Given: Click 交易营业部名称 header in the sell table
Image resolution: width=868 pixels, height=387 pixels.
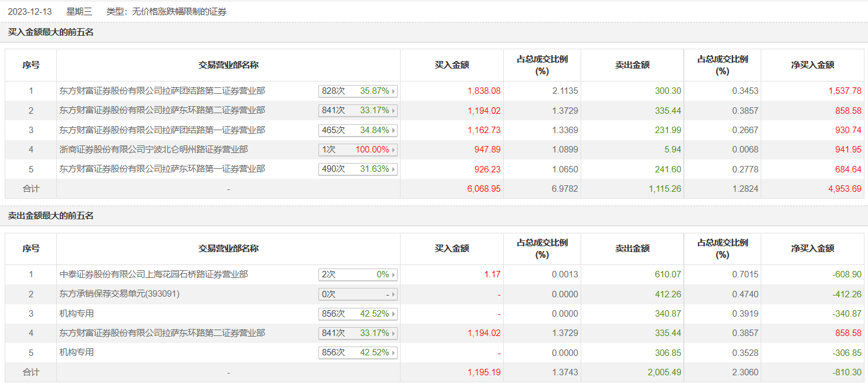Looking at the screenshot, I should pyautogui.click(x=229, y=249).
